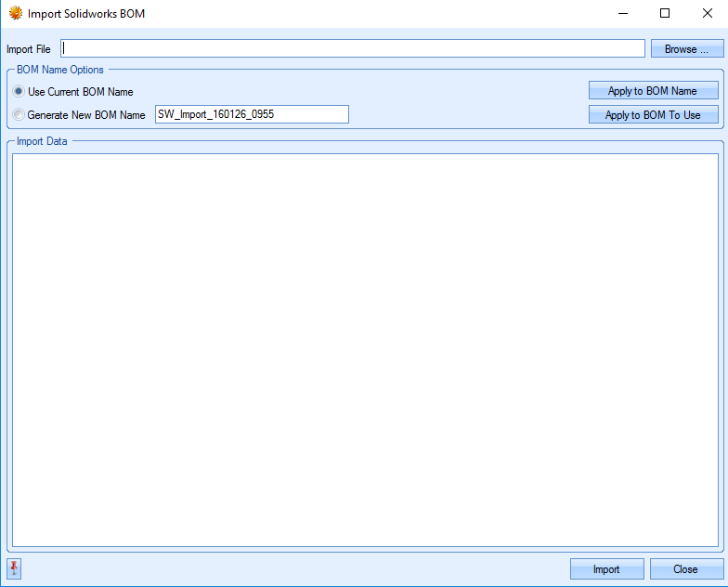
Task: Click the app icon in title bar
Action: click(15, 13)
